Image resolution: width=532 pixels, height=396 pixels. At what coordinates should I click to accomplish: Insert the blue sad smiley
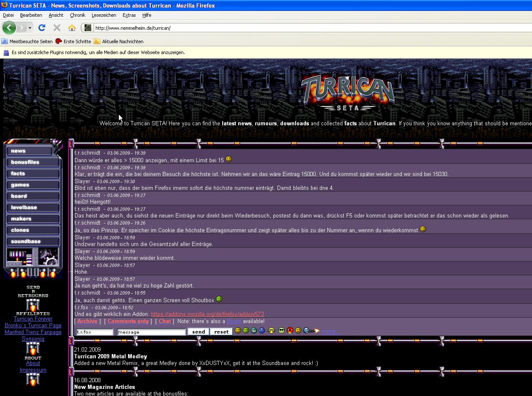tap(262, 331)
